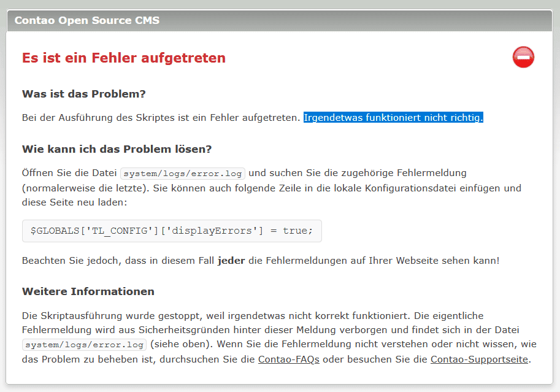Click the system/logs/error.log code before '(siehe oben)'
560x392 pixels.
coord(84,345)
